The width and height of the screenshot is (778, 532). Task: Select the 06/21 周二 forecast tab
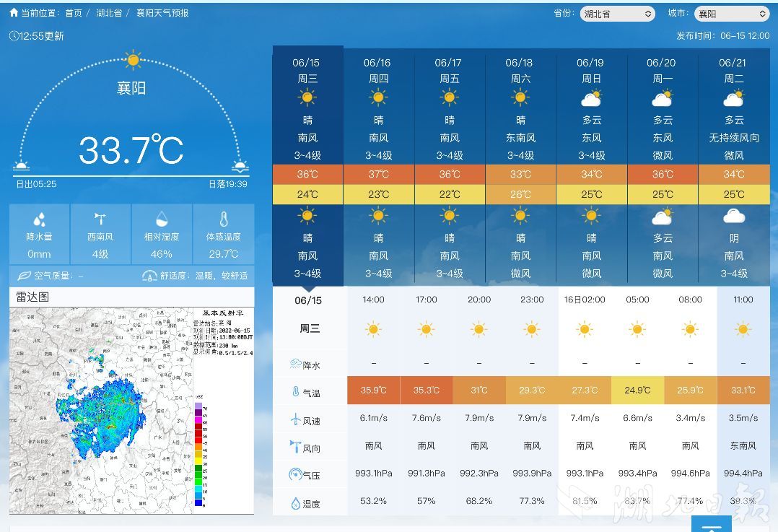pyautogui.click(x=734, y=166)
